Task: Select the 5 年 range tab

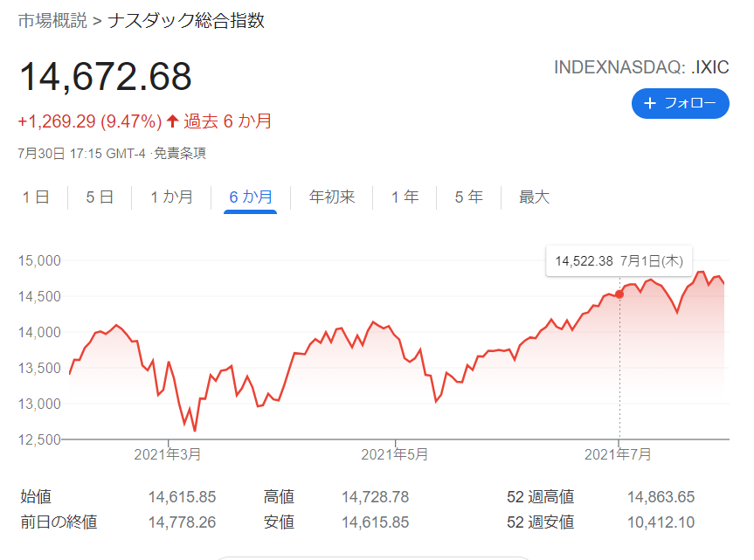Action: click(469, 197)
